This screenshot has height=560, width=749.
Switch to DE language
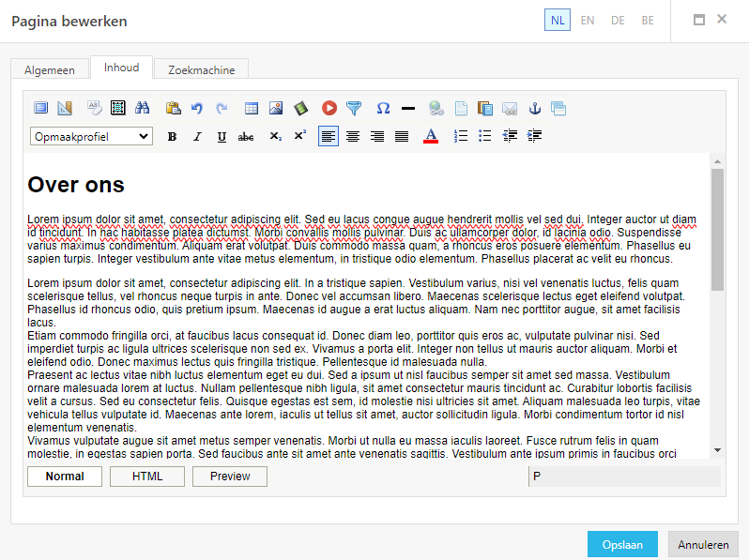click(x=618, y=20)
